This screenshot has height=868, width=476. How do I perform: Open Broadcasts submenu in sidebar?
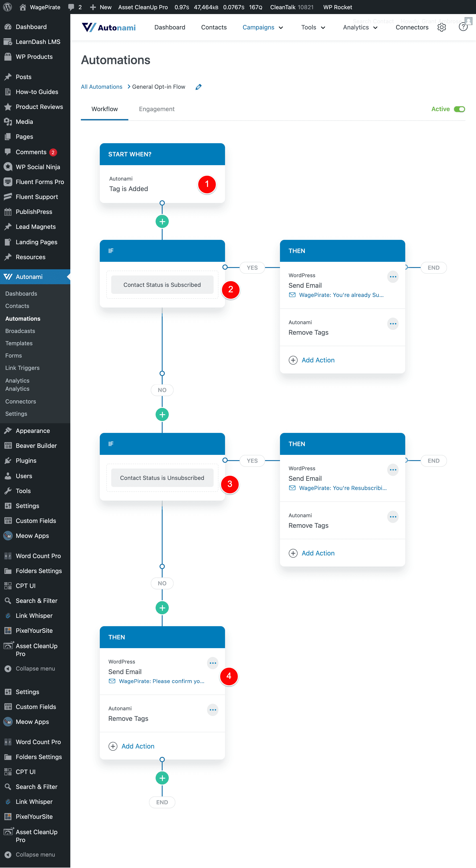pyautogui.click(x=20, y=331)
